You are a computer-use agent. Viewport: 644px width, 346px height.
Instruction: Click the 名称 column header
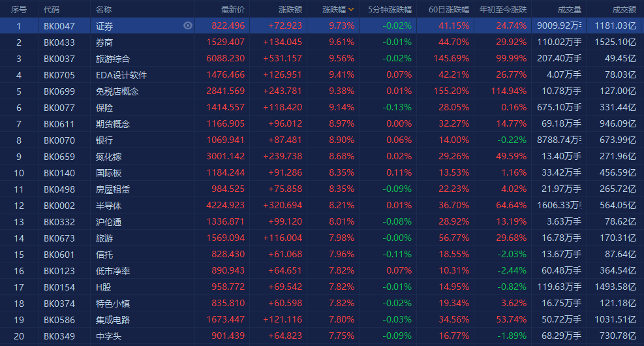(x=104, y=9)
